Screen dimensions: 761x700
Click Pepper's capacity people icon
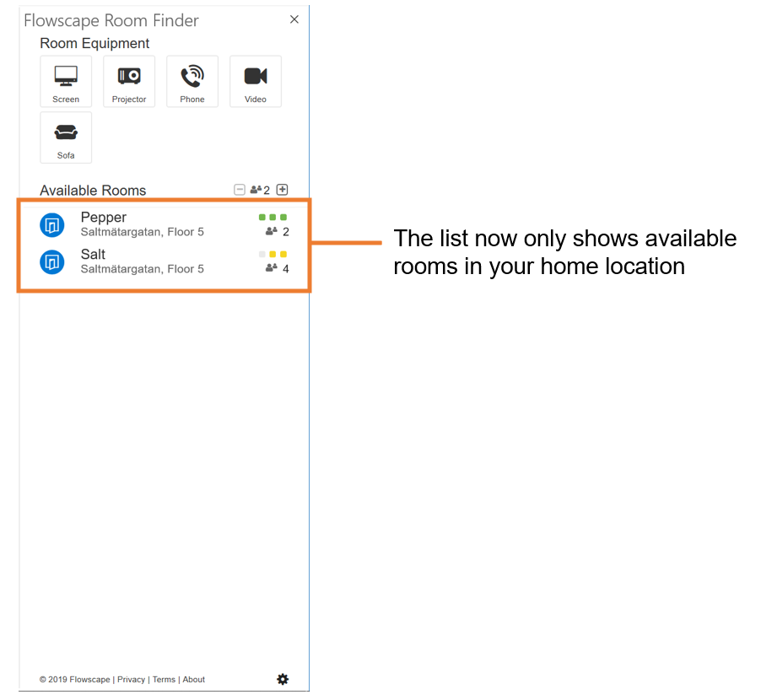272,231
